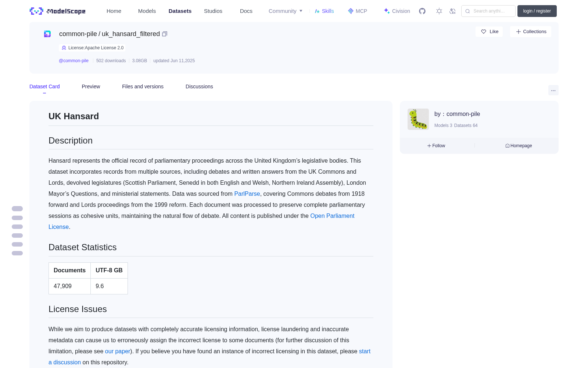Click the heart icon in the Like button

484,32
